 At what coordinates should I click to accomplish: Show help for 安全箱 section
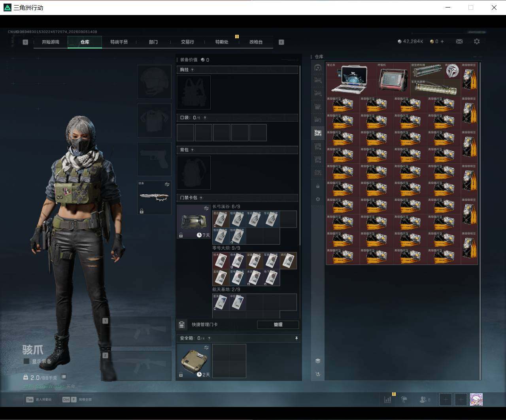[x=209, y=338]
